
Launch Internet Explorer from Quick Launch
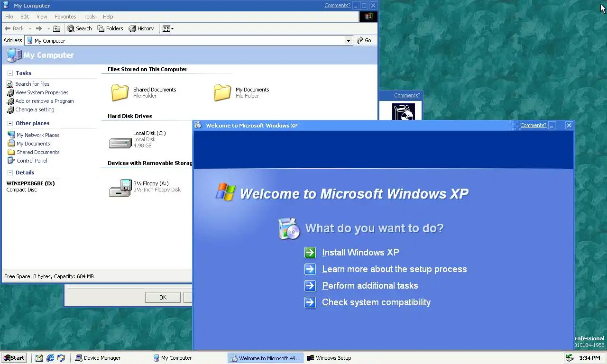click(x=50, y=358)
